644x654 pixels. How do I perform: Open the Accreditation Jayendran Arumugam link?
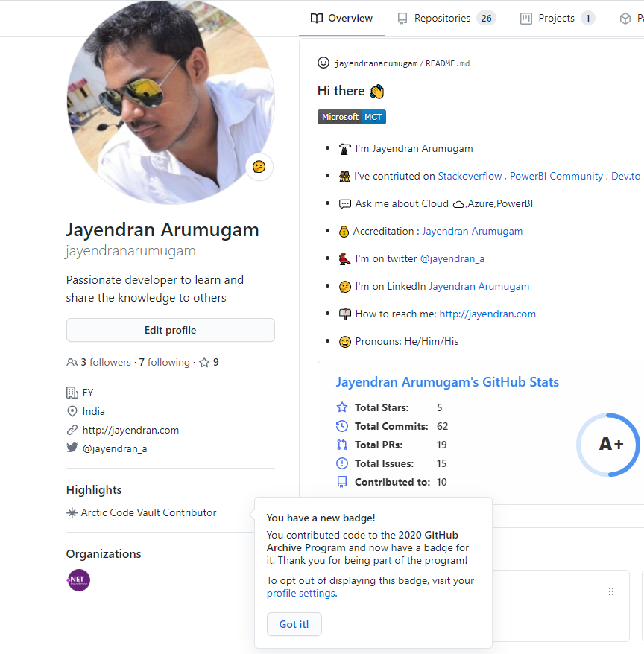click(472, 231)
